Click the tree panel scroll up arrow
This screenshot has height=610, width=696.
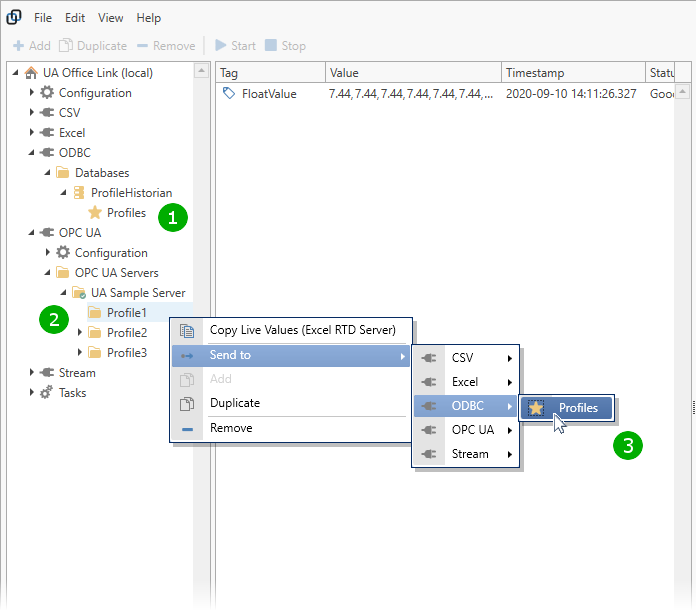pos(201,71)
